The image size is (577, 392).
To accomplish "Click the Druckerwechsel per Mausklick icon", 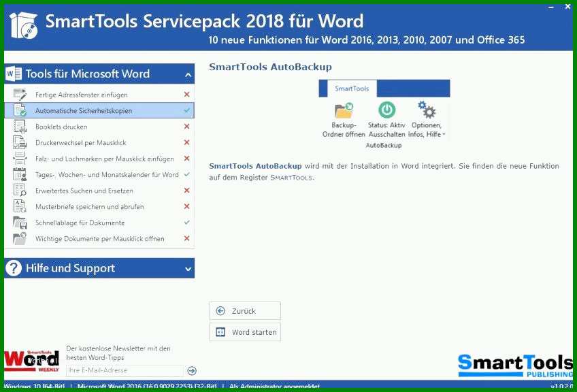I will (x=20, y=142).
